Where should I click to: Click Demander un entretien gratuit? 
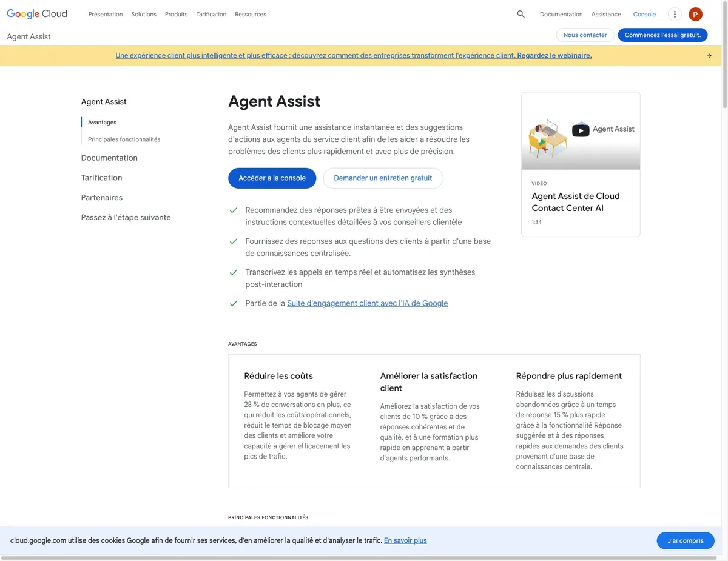point(383,178)
